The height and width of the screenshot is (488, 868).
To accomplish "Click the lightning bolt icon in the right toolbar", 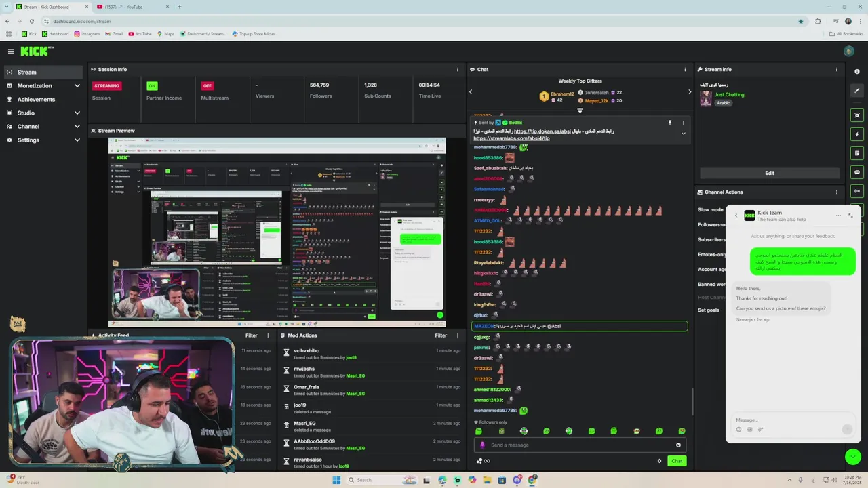I will [x=857, y=134].
